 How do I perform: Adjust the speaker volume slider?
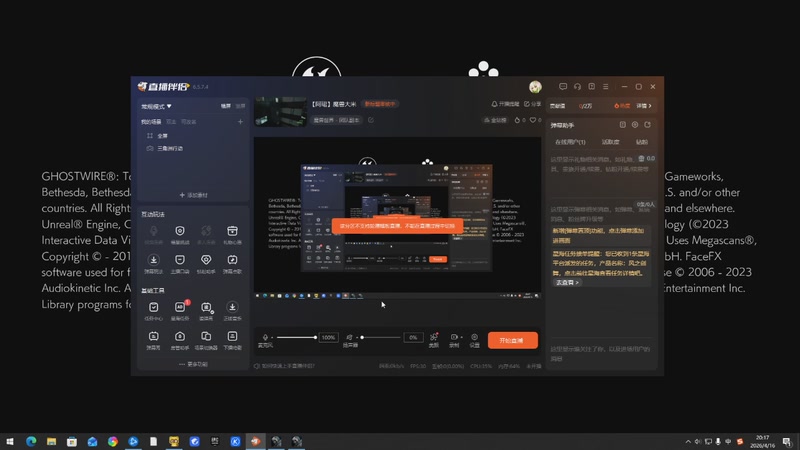click(380, 337)
